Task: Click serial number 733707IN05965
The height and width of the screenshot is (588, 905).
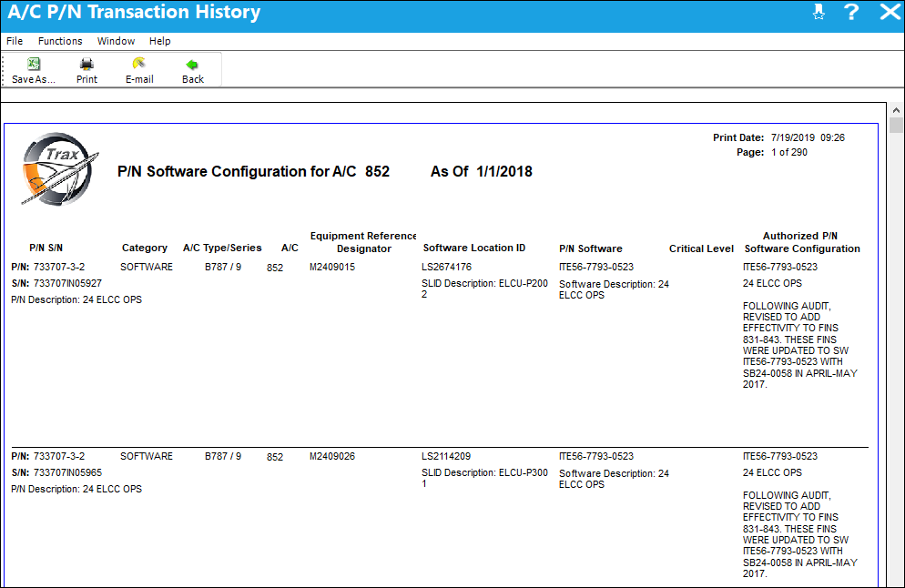Action: tap(67, 472)
